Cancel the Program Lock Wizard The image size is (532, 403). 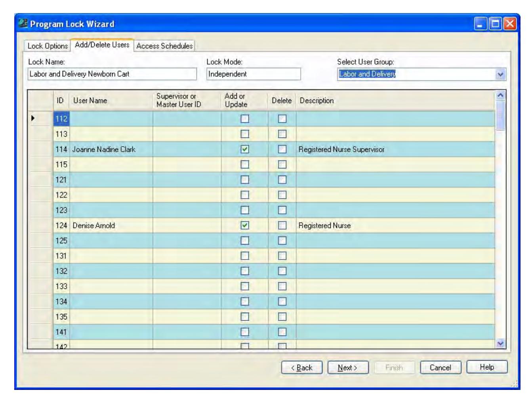pos(441,367)
